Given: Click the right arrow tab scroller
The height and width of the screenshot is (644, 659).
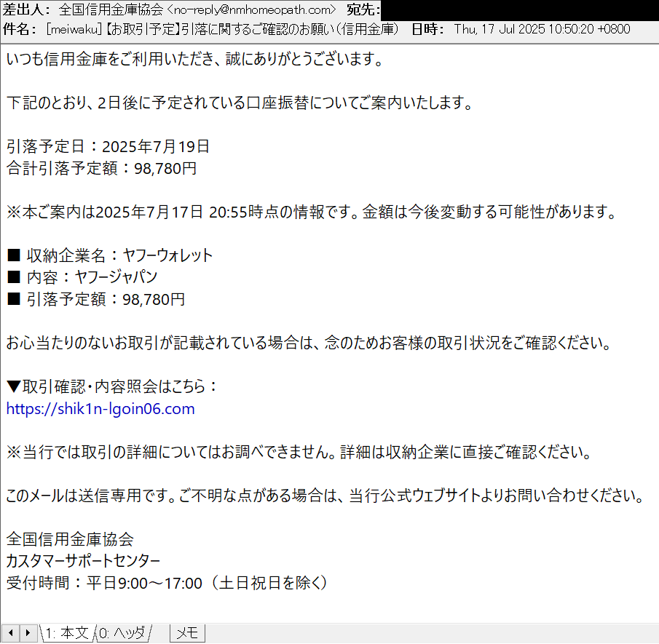Looking at the screenshot, I should coord(28,632).
